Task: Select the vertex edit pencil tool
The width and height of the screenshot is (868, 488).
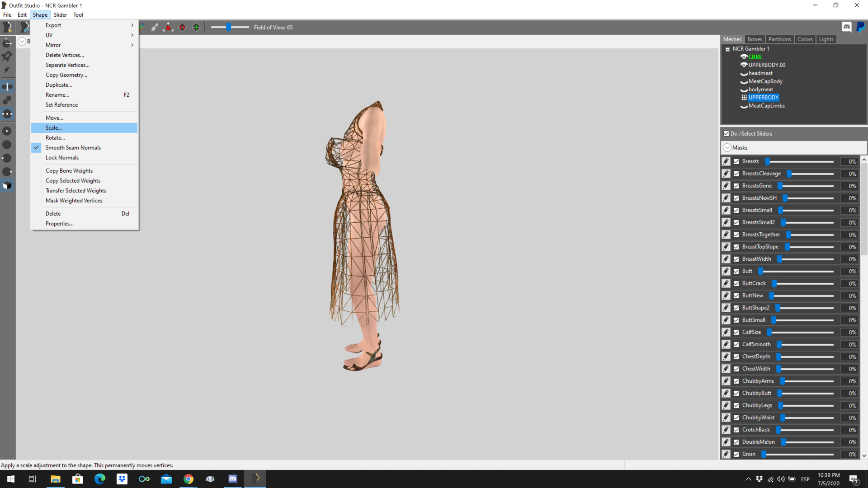Action: tap(7, 70)
